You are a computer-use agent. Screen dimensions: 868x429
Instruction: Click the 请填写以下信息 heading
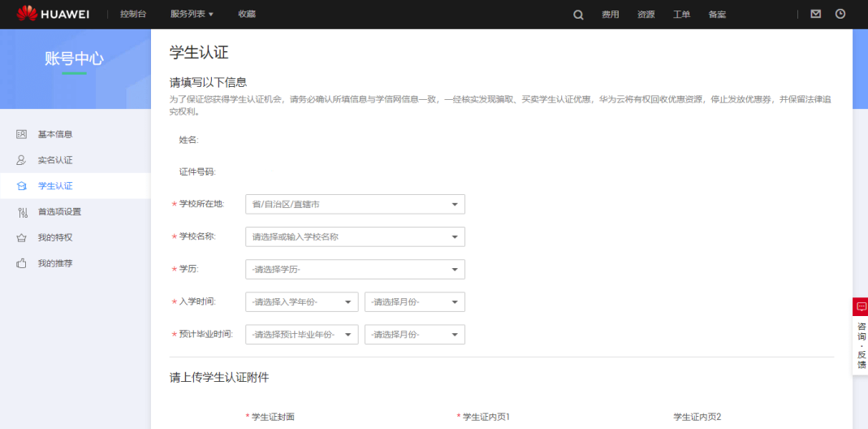coord(208,83)
